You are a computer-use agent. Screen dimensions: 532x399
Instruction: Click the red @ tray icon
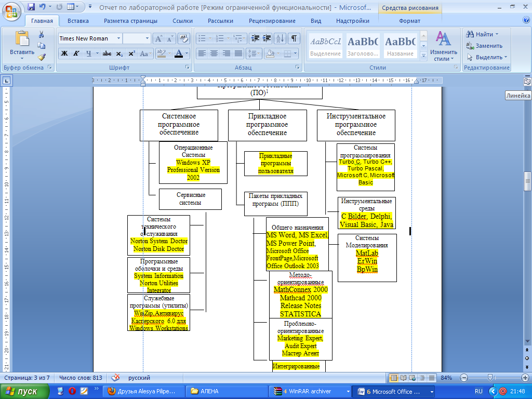pyautogui.click(x=503, y=391)
